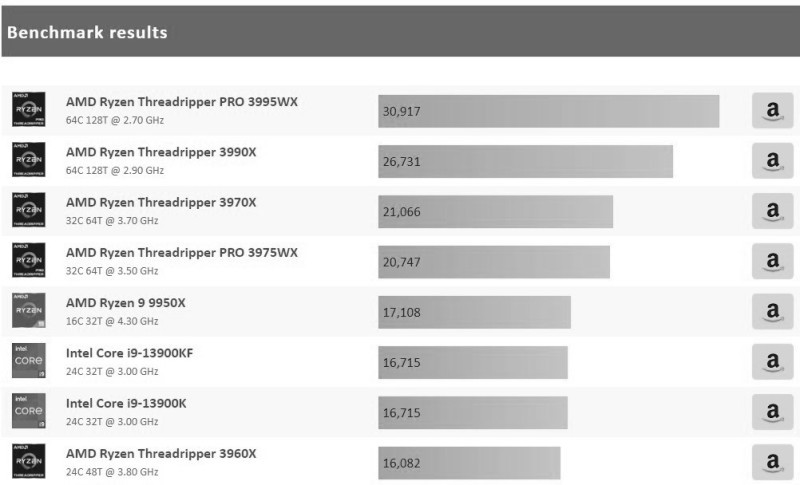
Task: Click the Intel Core i9-13900K logo
Action: tap(29, 411)
